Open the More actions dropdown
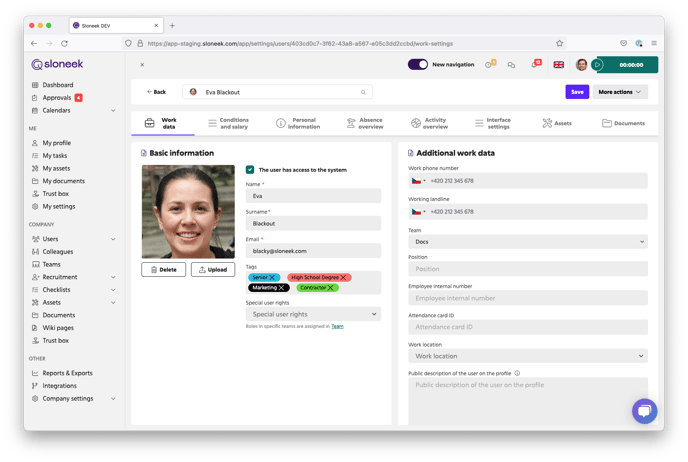The height and width of the screenshot is (462, 688). (620, 92)
